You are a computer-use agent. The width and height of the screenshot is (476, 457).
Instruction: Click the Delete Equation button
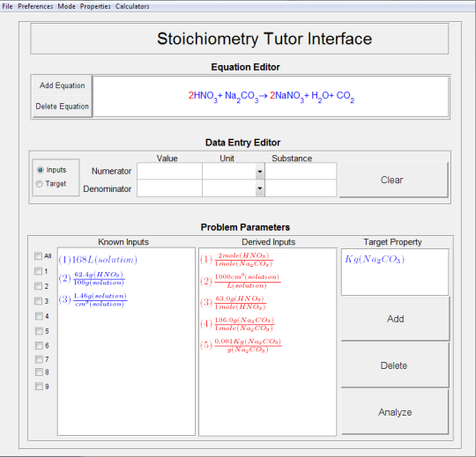tap(63, 107)
